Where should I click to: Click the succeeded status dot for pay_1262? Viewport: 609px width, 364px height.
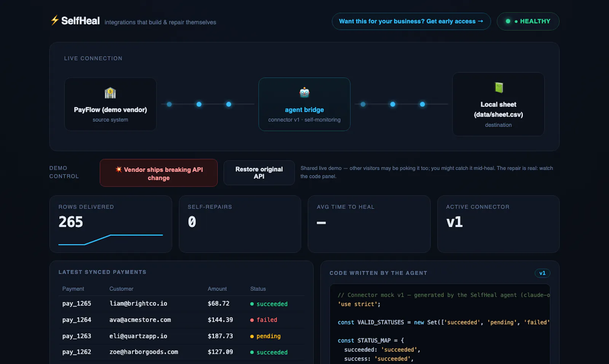(x=252, y=352)
